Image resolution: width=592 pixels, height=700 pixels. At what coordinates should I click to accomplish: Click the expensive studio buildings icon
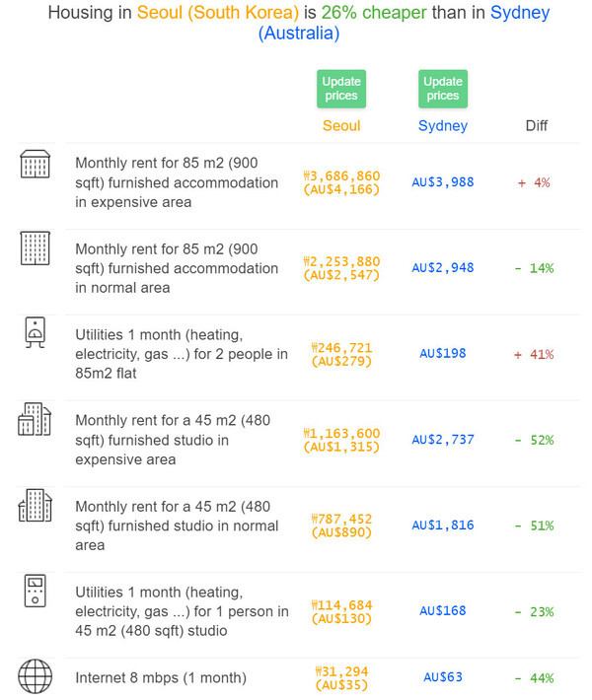(35, 419)
